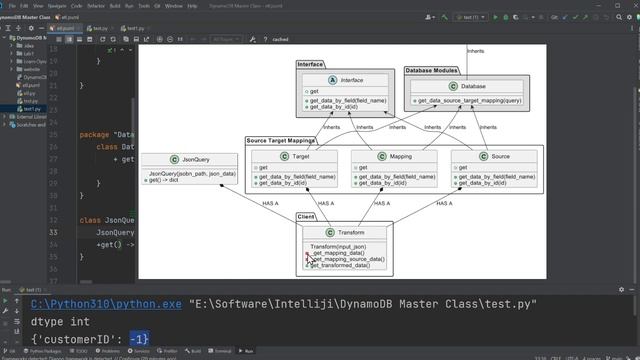Collapse all in project view toolbar
Screen dimensions: 640x360
[x=18, y=28]
